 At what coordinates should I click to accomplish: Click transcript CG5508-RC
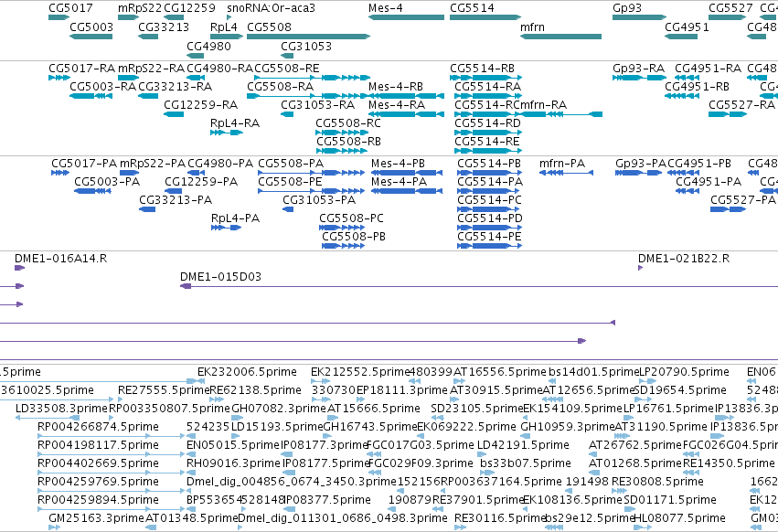pyautogui.click(x=342, y=133)
